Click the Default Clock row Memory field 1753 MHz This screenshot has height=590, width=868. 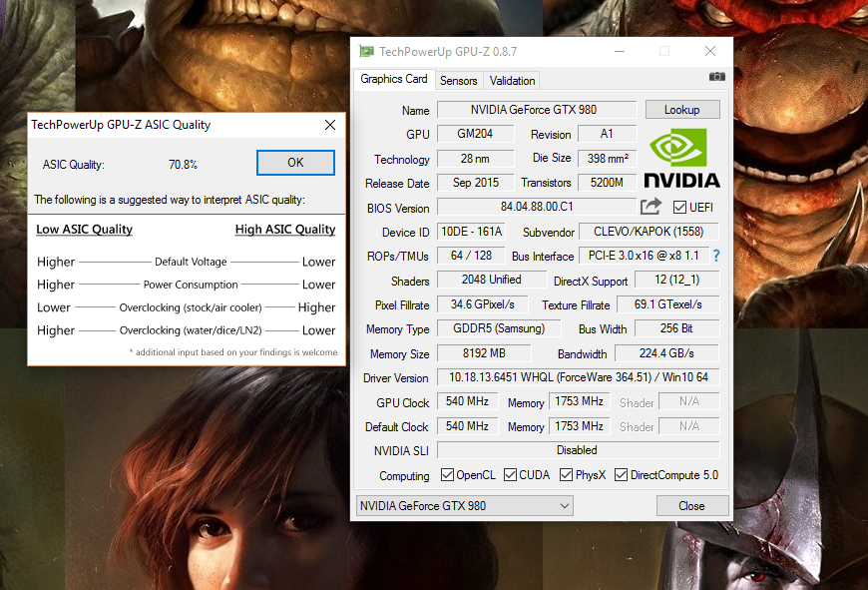(580, 426)
